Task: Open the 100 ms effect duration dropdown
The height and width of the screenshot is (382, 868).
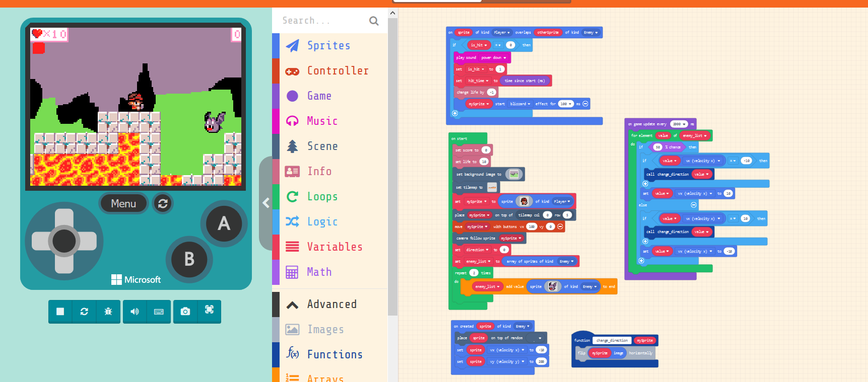Action: pos(566,104)
